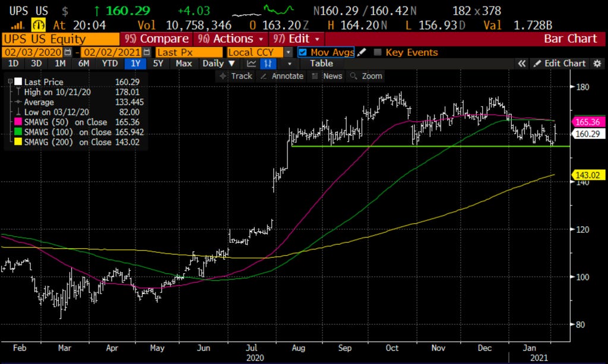Click the UPS US Equity security field
The height and width of the screenshot is (364, 608).
tap(61, 39)
